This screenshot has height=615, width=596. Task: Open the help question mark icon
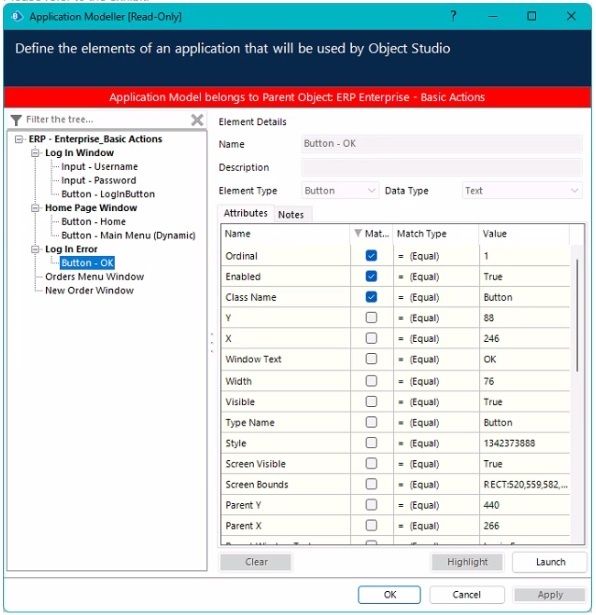coord(453,16)
